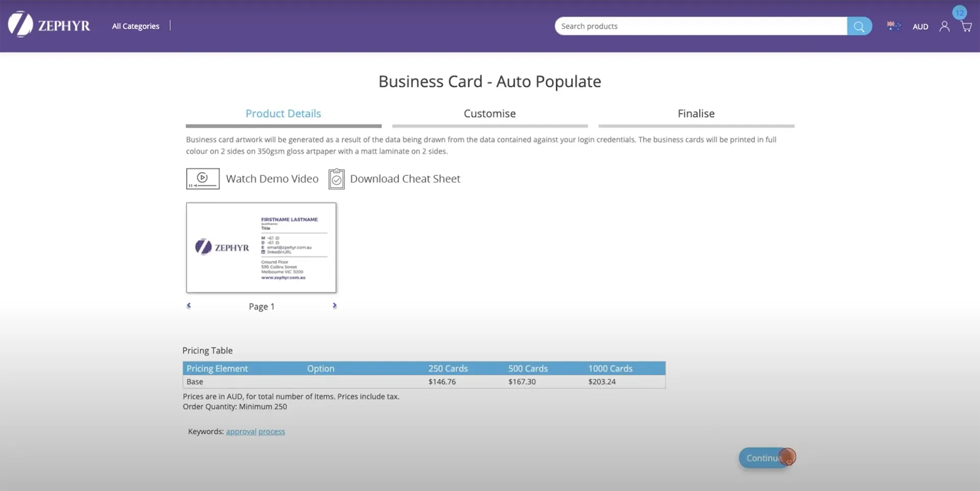Switch to the Customise tab
Viewport: 980px width, 491px height.
[x=489, y=113]
